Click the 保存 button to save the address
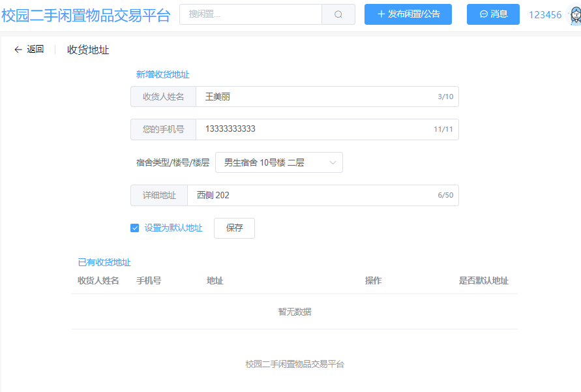 (234, 228)
